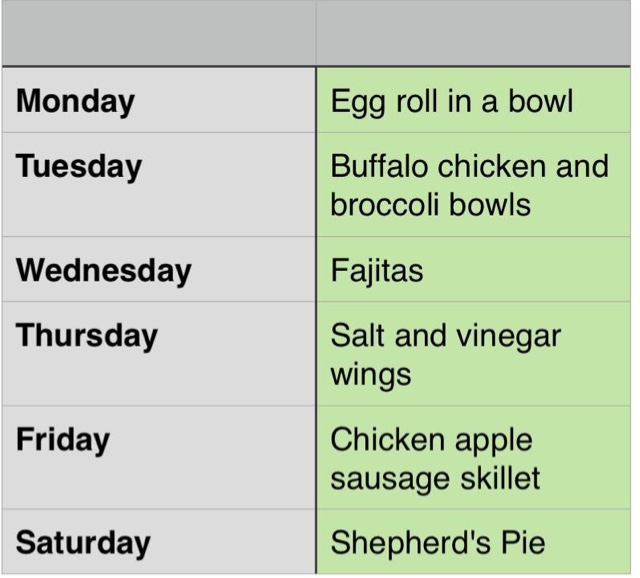Click Buffalo chicken and broccoli bowls cell

(474, 185)
